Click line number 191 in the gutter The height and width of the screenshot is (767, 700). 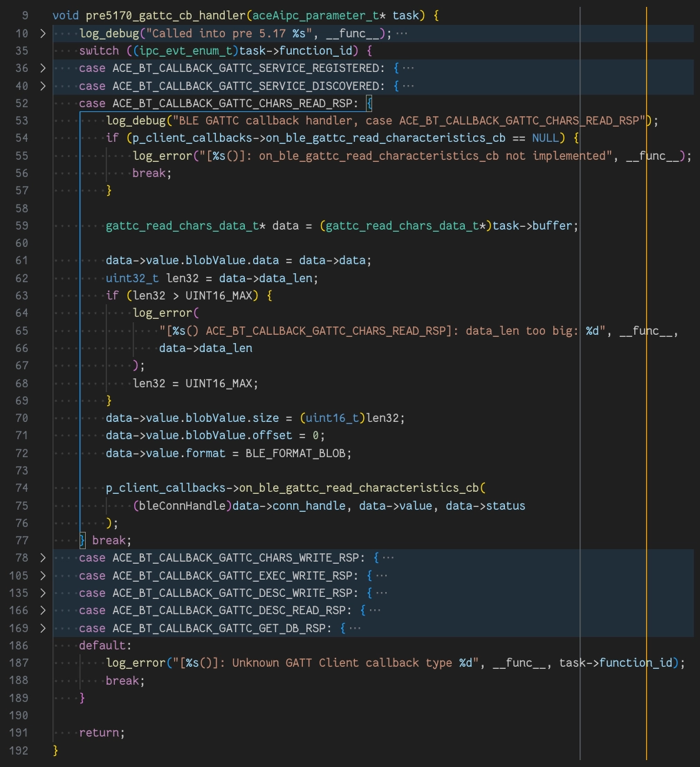tap(21, 732)
